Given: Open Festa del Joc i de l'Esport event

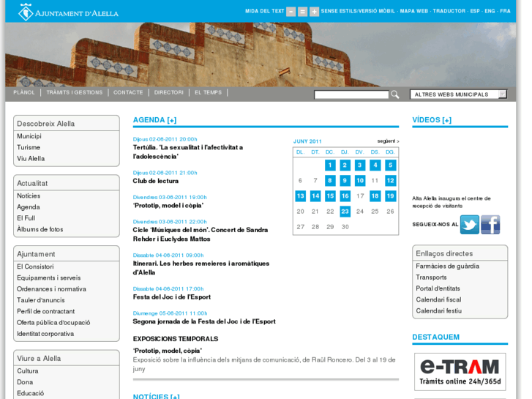Looking at the screenshot, I should tap(172, 297).
